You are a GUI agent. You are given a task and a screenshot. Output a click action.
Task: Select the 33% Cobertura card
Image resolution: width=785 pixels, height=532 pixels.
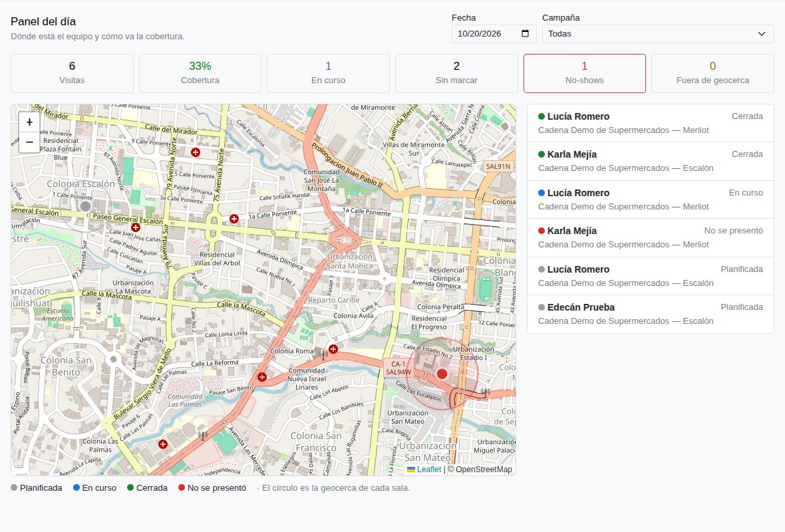200,74
